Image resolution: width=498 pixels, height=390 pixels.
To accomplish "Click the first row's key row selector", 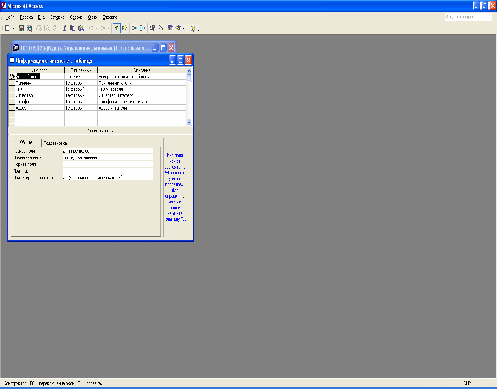I will click(x=12, y=76).
